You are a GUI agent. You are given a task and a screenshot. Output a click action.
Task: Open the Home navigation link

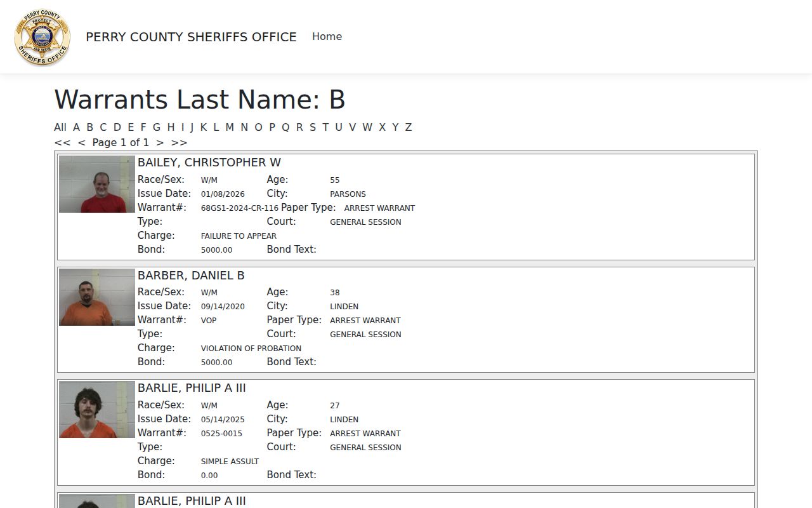point(327,37)
